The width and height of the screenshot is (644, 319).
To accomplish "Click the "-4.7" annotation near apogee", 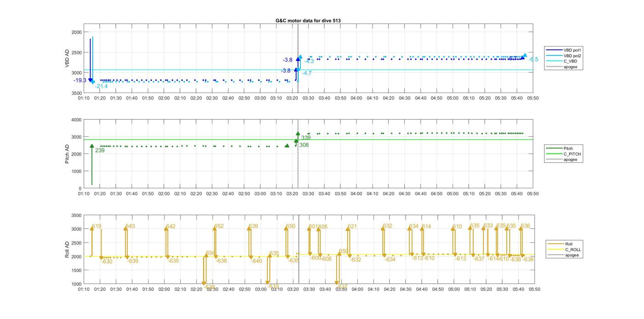I will coord(307,73).
